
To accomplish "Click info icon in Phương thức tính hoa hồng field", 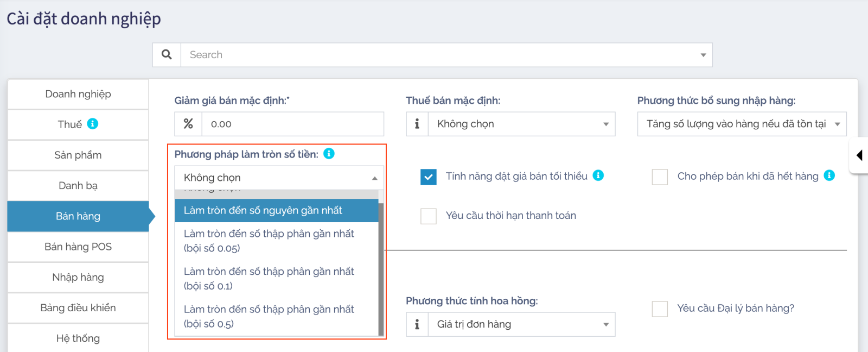I will click(417, 324).
